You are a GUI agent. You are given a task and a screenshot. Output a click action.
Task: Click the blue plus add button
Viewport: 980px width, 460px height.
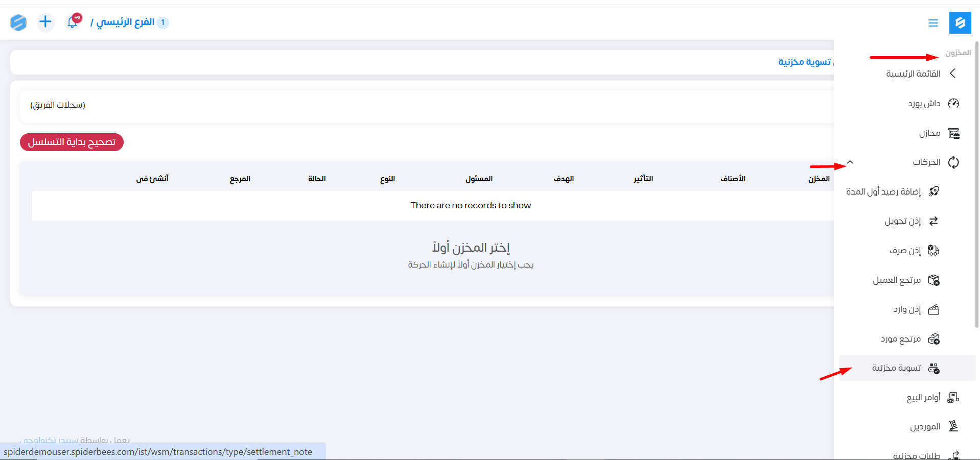coord(45,22)
